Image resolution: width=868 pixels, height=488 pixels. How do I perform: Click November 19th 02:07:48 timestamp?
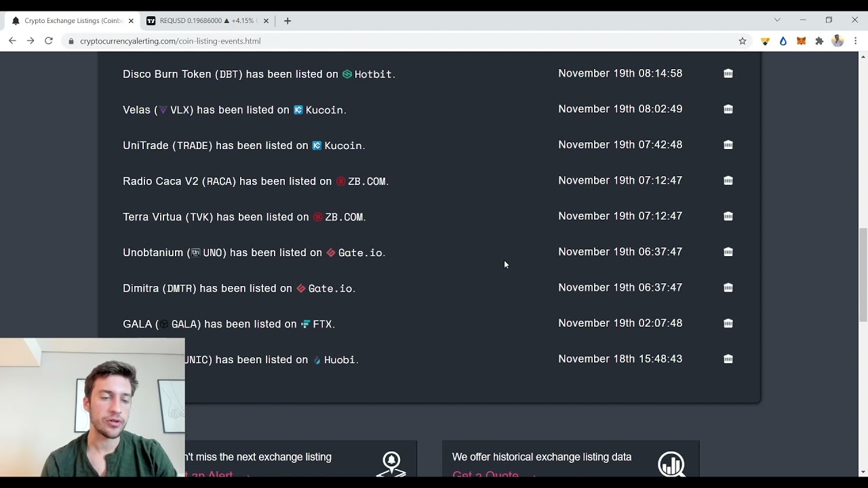tap(620, 323)
